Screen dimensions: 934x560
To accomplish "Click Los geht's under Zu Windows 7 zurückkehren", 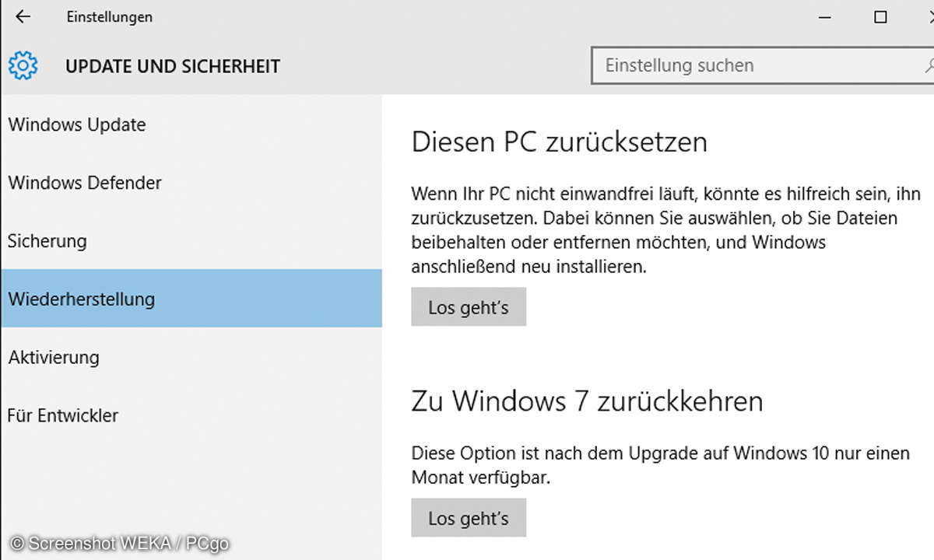I will point(469,518).
